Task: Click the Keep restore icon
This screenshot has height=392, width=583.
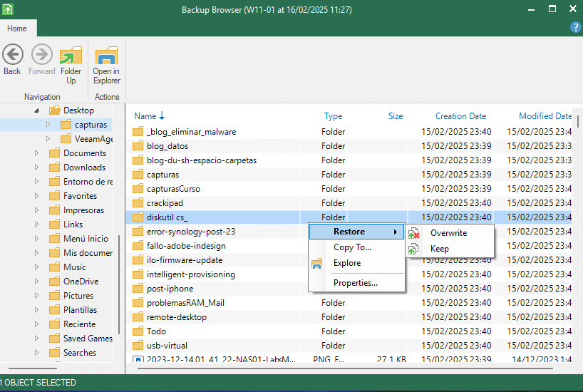Action: pos(414,249)
